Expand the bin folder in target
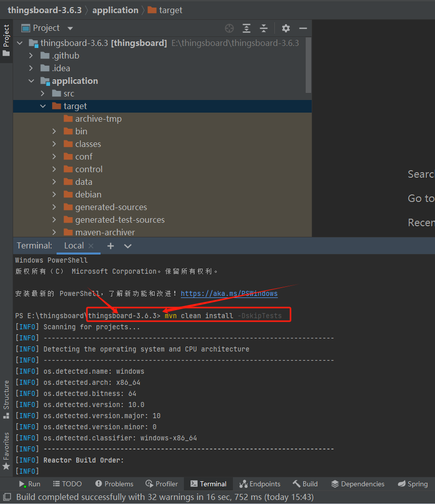Screen dimensions: 435x504 tap(54, 131)
